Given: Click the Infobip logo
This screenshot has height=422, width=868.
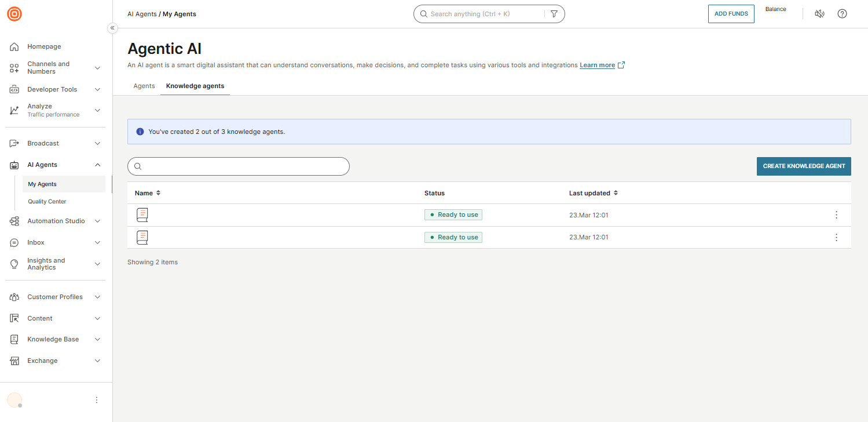Looking at the screenshot, I should tap(14, 14).
